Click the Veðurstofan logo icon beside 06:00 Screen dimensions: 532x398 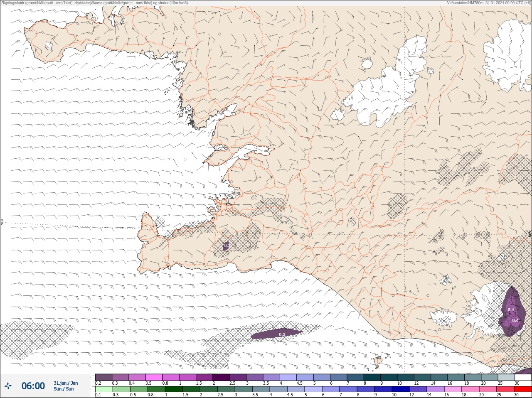pyautogui.click(x=7, y=386)
